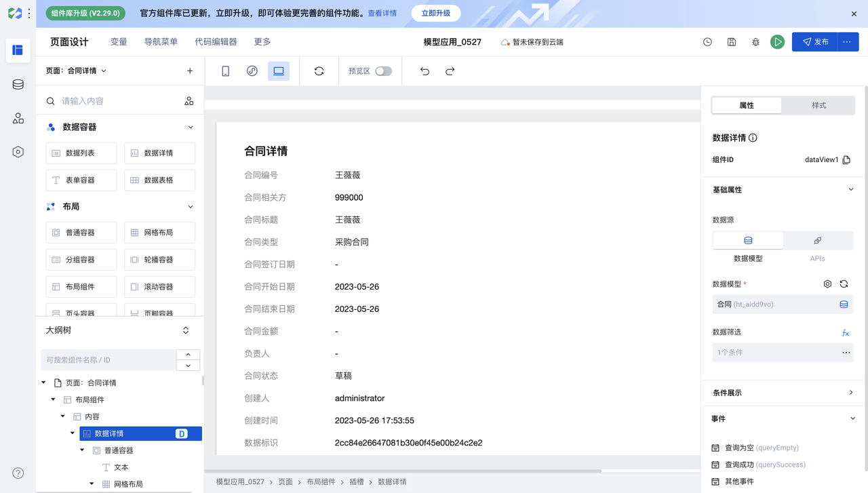Copy the dataView1 component ID
Screen dimensions: 868x493
click(846, 160)
